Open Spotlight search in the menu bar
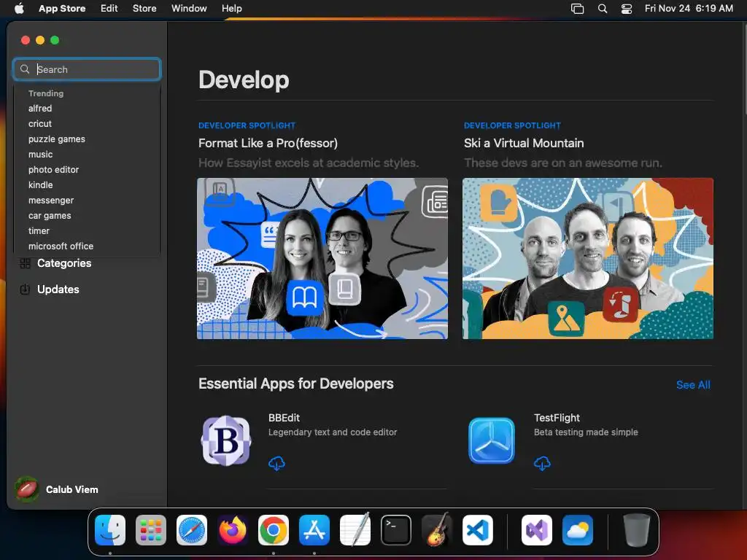The image size is (747, 560). (602, 8)
